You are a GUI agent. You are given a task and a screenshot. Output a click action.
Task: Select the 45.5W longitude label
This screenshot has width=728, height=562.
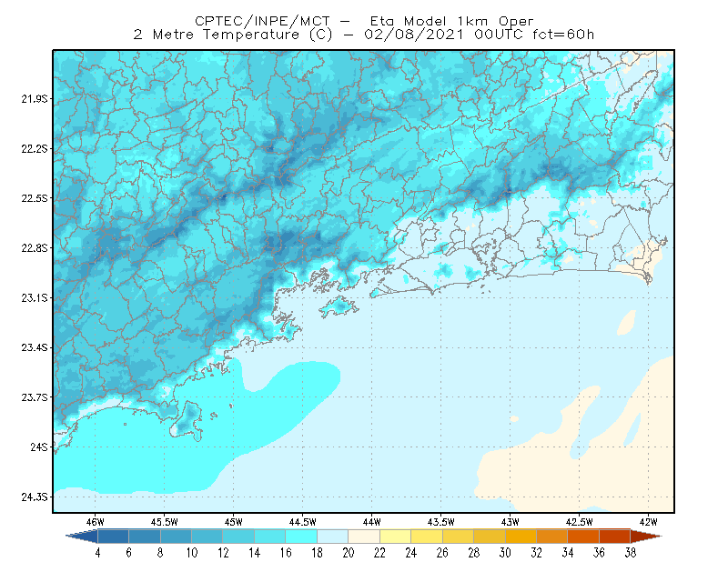(x=165, y=522)
